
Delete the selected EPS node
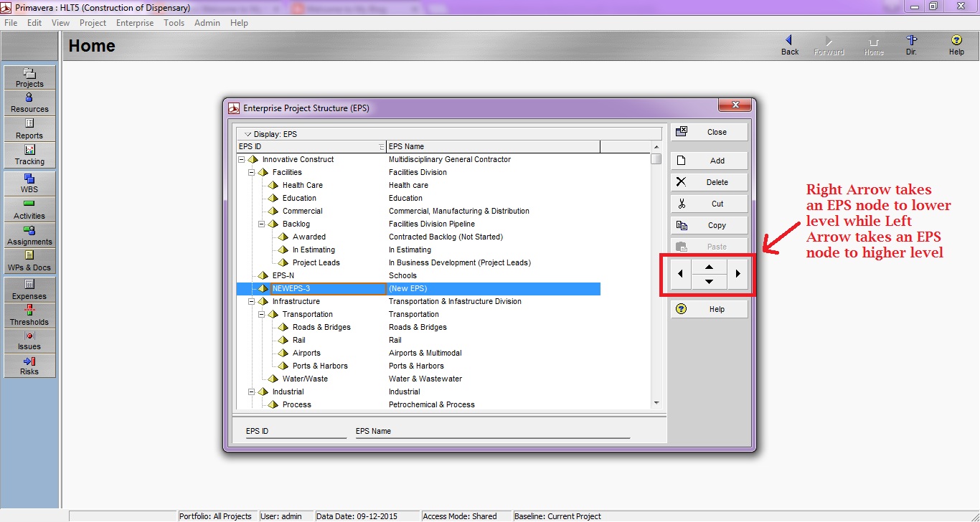click(x=708, y=181)
